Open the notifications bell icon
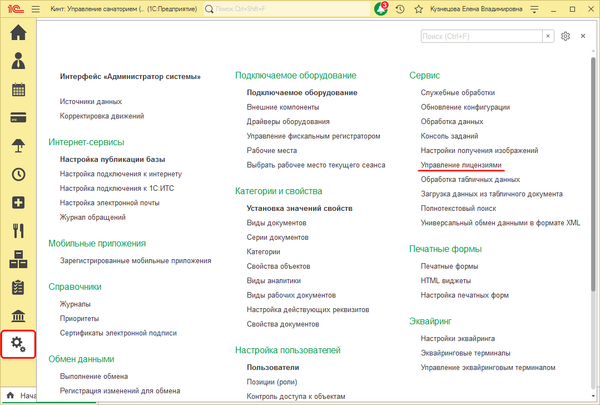This screenshot has height=405, width=600. coord(381,8)
